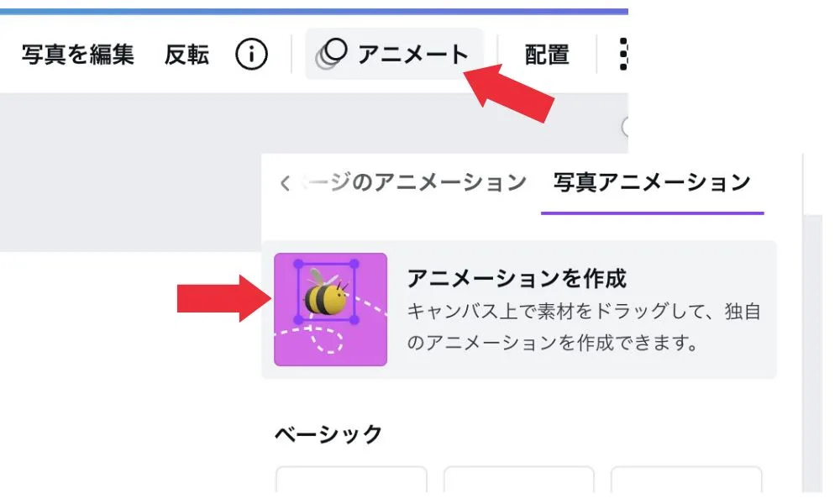Screen dimensions: 840x504
Task: Open the 配置 (position) option
Action: point(547,54)
